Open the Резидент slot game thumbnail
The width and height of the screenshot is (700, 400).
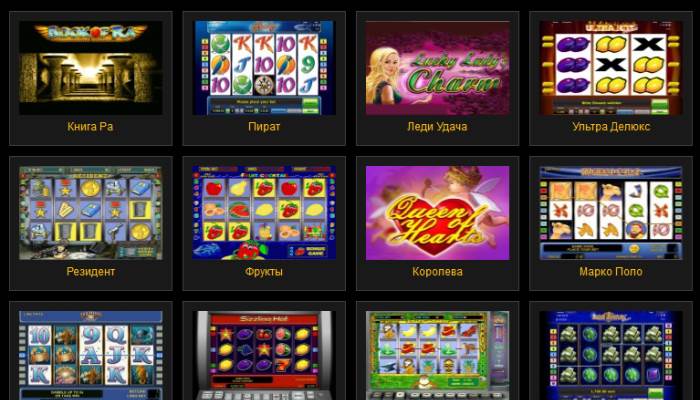[x=91, y=213]
